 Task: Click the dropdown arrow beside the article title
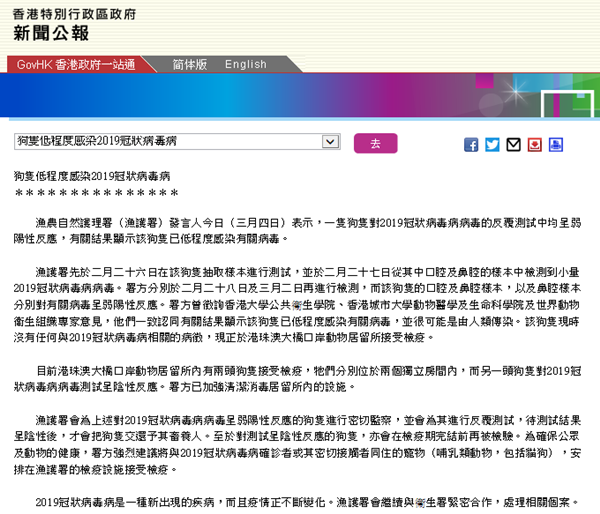[x=329, y=143]
